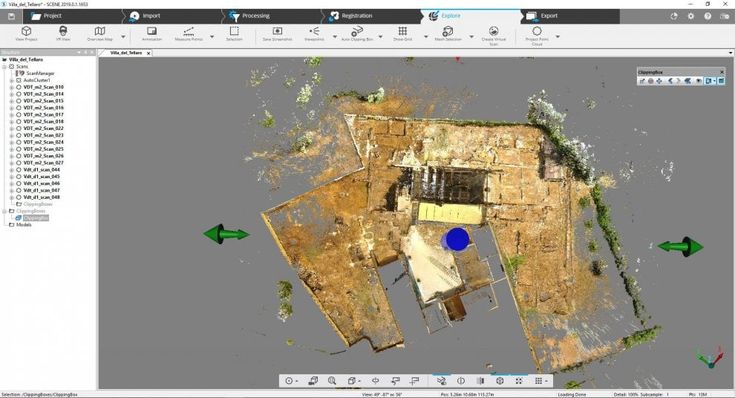735x398 pixels.
Task: Open the settings gear in top bar
Action: pos(690,16)
